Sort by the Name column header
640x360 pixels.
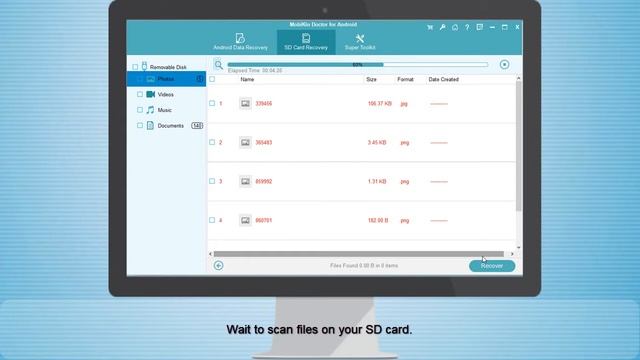point(247,80)
